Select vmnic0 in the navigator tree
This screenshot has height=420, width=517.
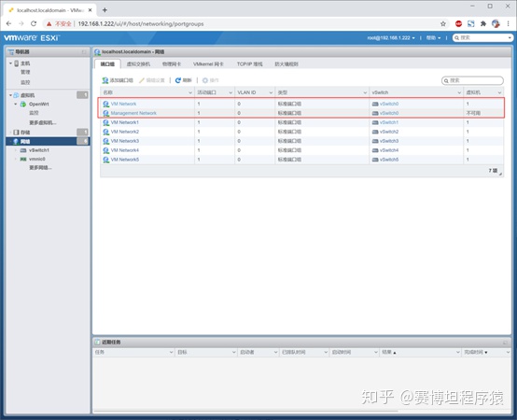tap(37, 160)
